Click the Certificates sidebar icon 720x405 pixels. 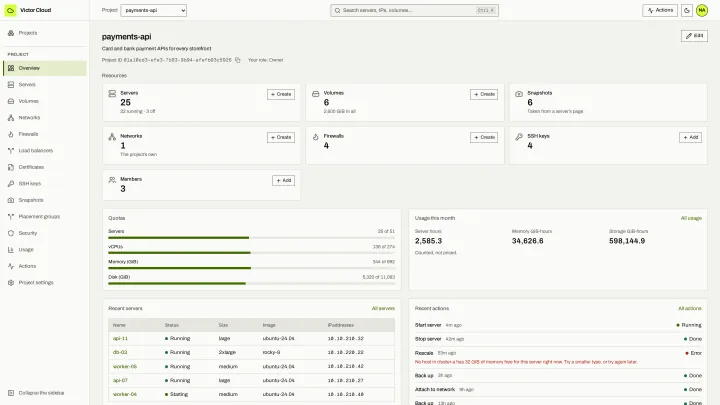[11, 167]
